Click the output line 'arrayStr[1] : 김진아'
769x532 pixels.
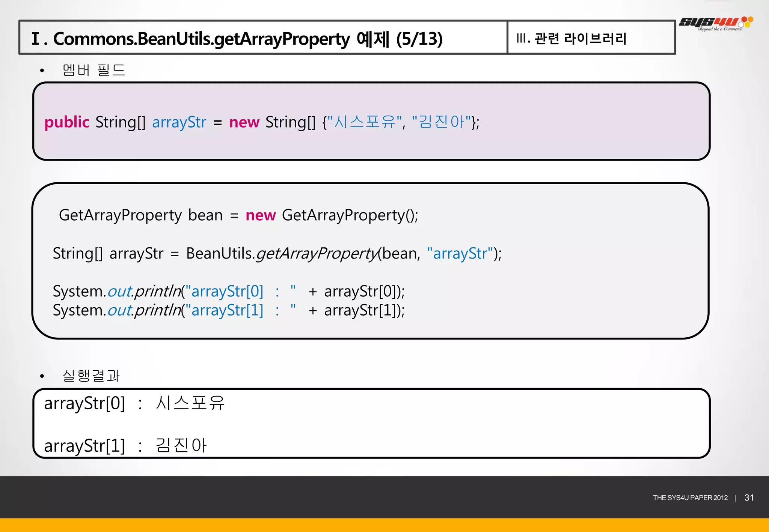point(125,446)
